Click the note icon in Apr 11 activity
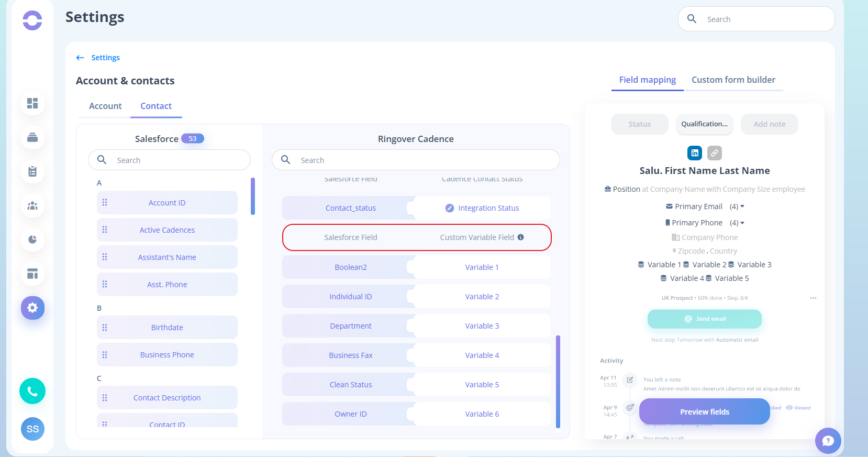Image resolution: width=868 pixels, height=457 pixels. point(630,380)
